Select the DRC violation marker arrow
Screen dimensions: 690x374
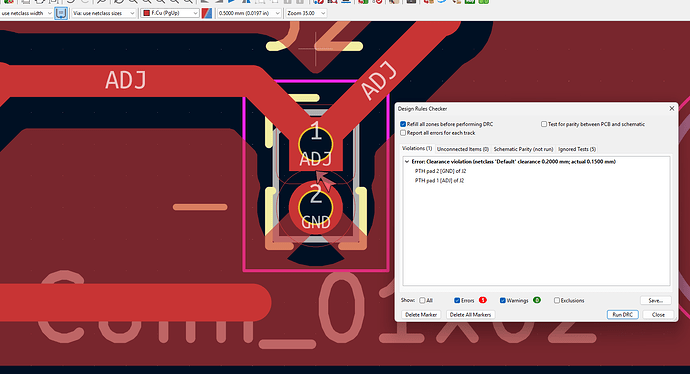tap(325, 180)
